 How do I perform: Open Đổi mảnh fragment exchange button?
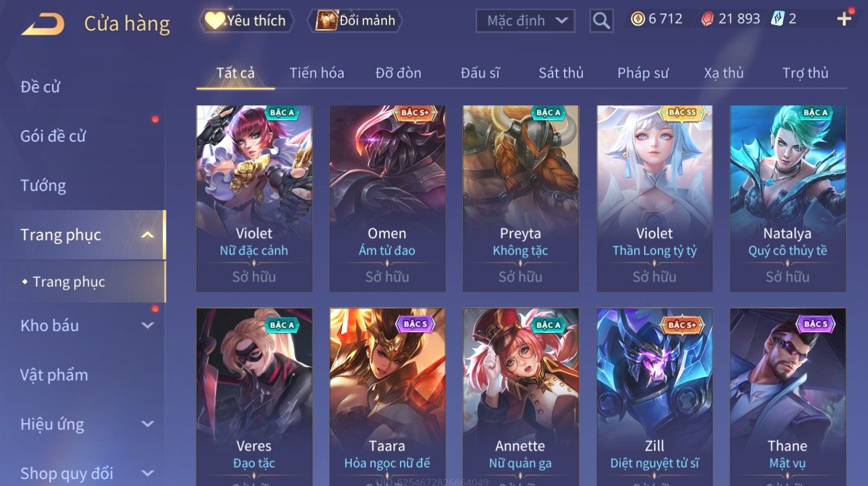[355, 21]
